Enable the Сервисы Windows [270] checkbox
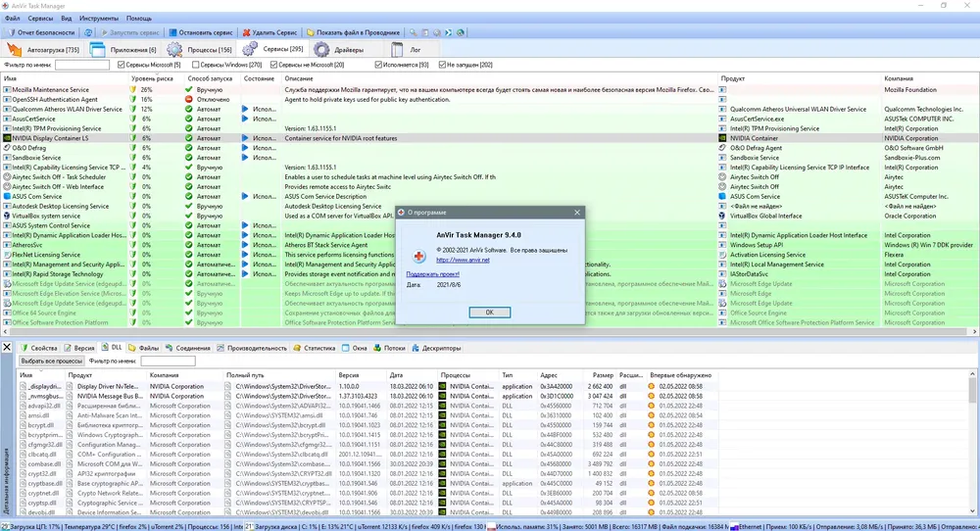980x531 pixels. (195, 65)
